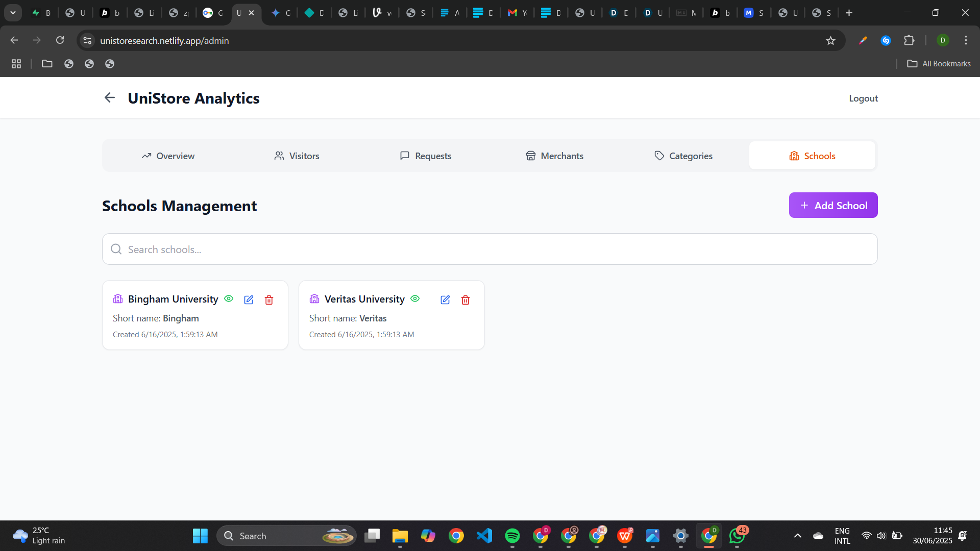Open the browser Extensions puzzle icon

pos(909,40)
